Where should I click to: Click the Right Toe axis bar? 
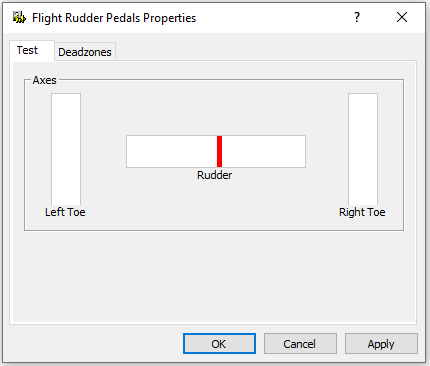point(363,149)
